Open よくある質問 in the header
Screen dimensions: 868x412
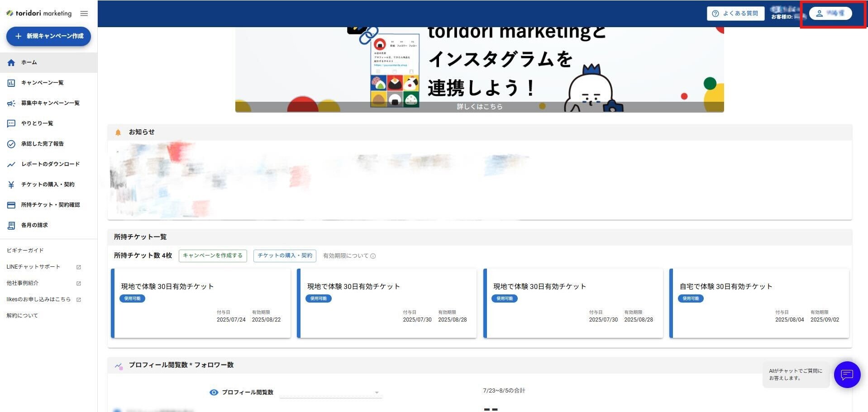[735, 14]
